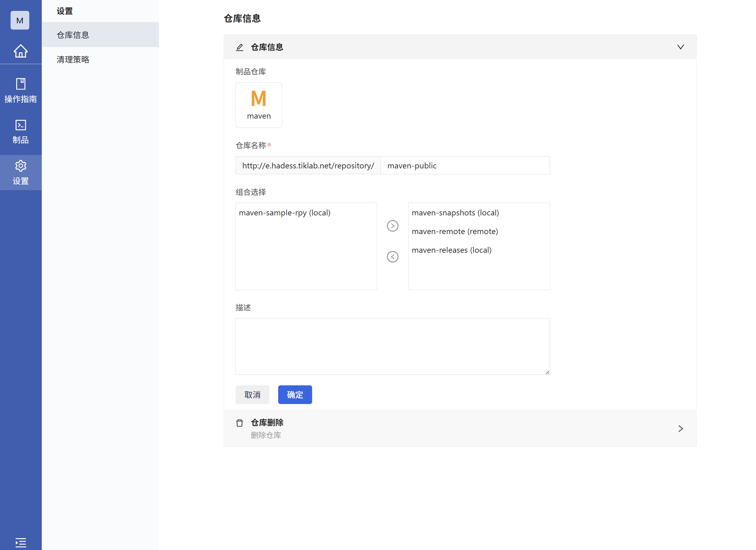
Task: Click the 取消 button
Action: tap(252, 394)
